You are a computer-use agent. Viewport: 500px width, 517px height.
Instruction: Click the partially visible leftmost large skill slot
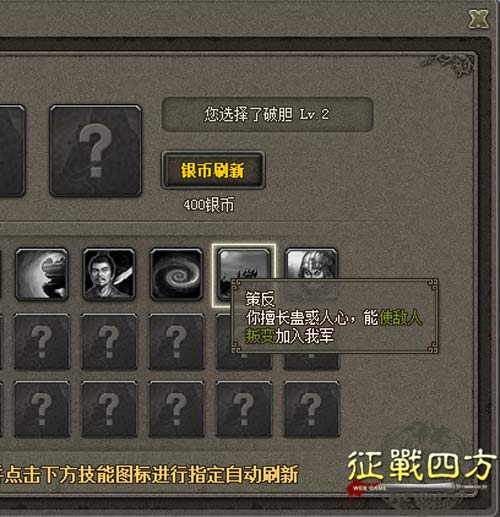pyautogui.click(x=12, y=150)
